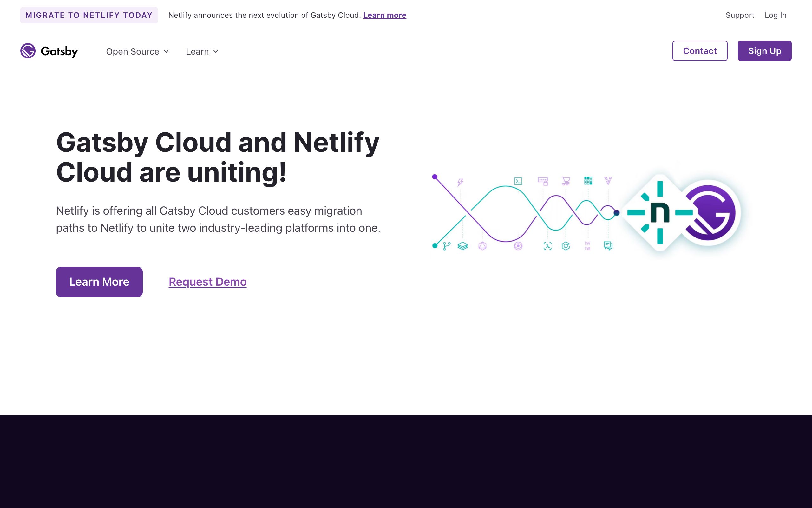This screenshot has height=508, width=812.
Task: Click the Gatsby logo in the navigation bar
Action: coord(49,51)
